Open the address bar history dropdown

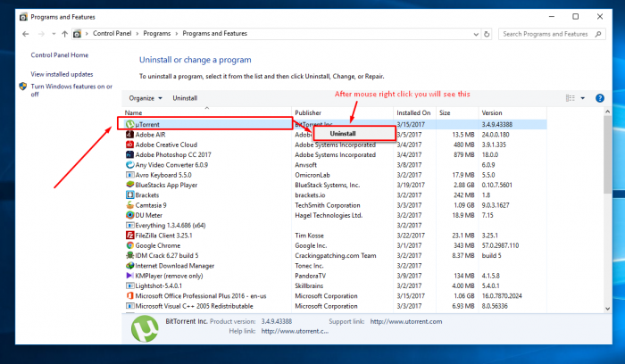[x=476, y=34]
